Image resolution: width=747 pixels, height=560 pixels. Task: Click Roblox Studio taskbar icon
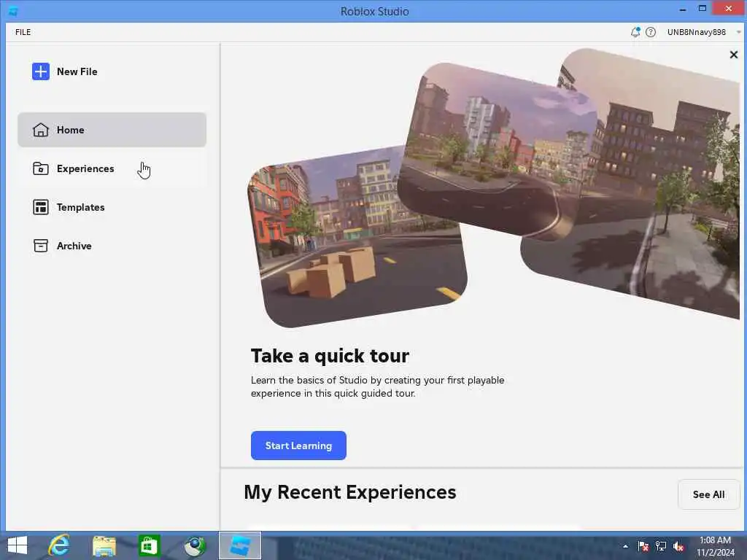(x=240, y=545)
